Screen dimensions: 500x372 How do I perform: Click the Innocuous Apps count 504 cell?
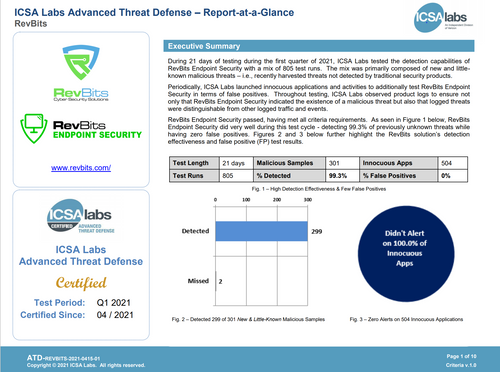tap(453, 163)
